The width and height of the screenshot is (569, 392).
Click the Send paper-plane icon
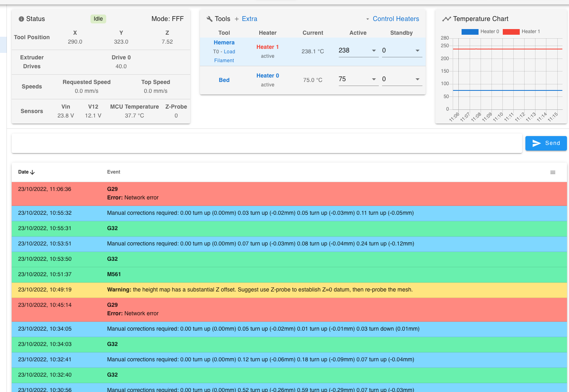tap(536, 143)
